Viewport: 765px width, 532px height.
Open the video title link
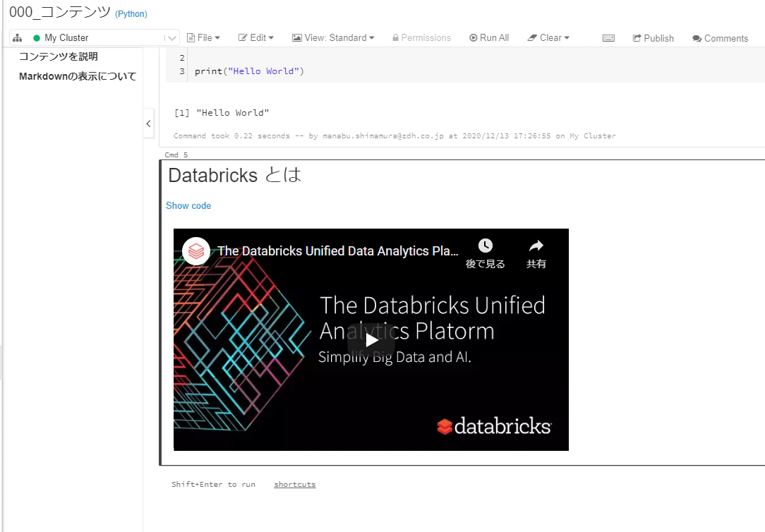tap(337, 251)
